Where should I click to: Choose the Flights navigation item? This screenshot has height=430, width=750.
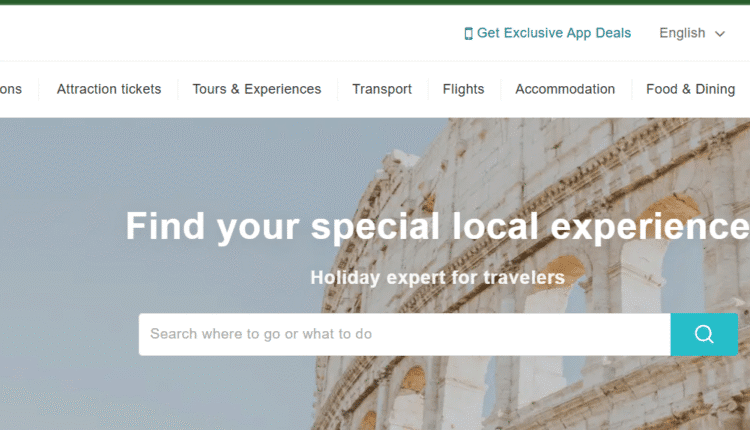[463, 89]
